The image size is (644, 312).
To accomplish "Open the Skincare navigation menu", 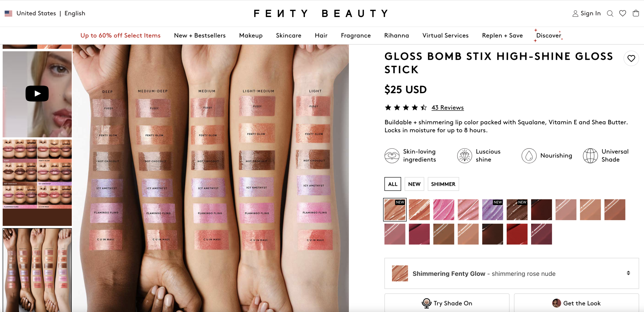I will pos(289,35).
